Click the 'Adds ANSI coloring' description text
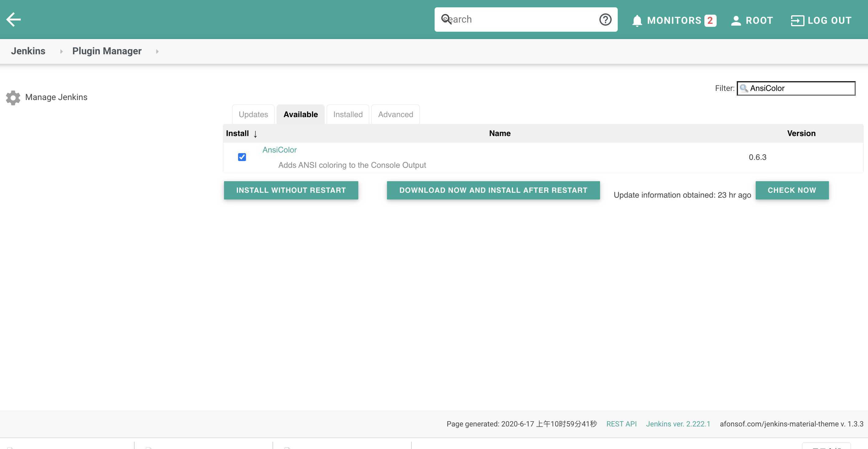Screen dimensions: 868x449 (352, 165)
